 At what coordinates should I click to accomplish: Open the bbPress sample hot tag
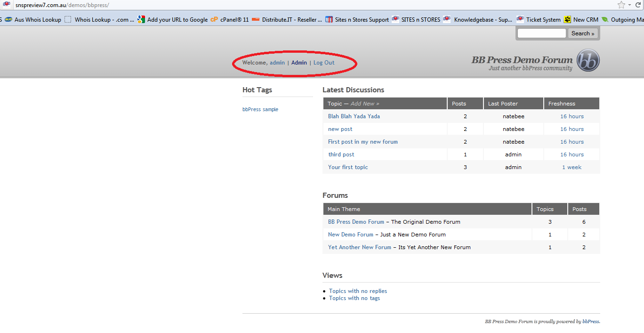[x=260, y=109]
